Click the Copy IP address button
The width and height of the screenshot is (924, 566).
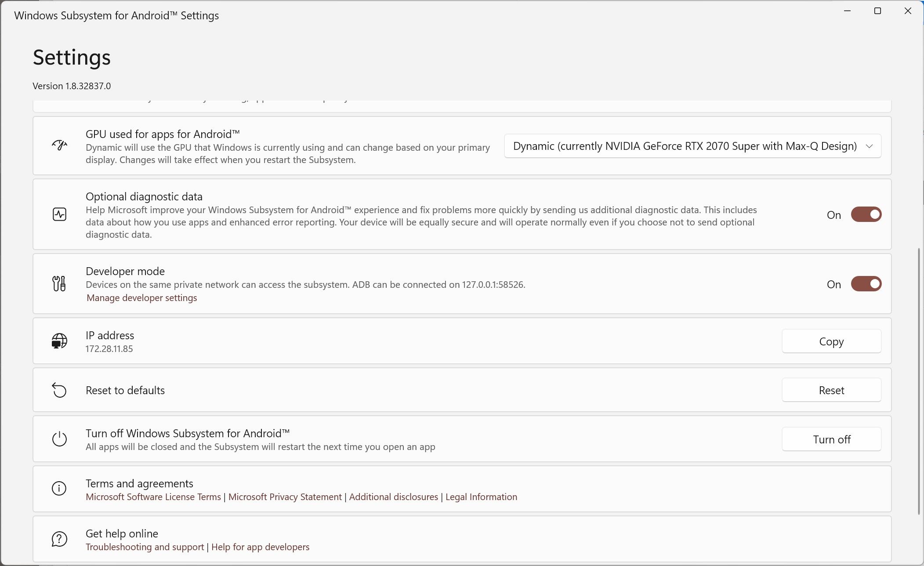coord(832,341)
